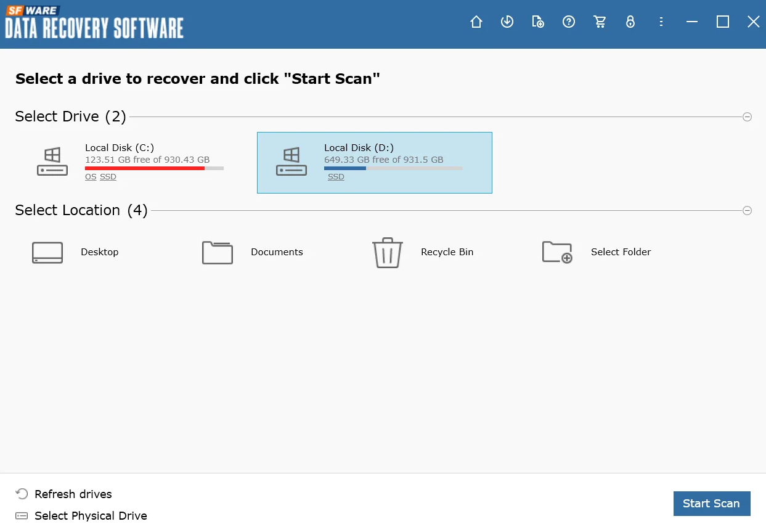Viewport: 766px width, 532px height.
Task: Collapse the Select Location section
Action: pos(747,210)
